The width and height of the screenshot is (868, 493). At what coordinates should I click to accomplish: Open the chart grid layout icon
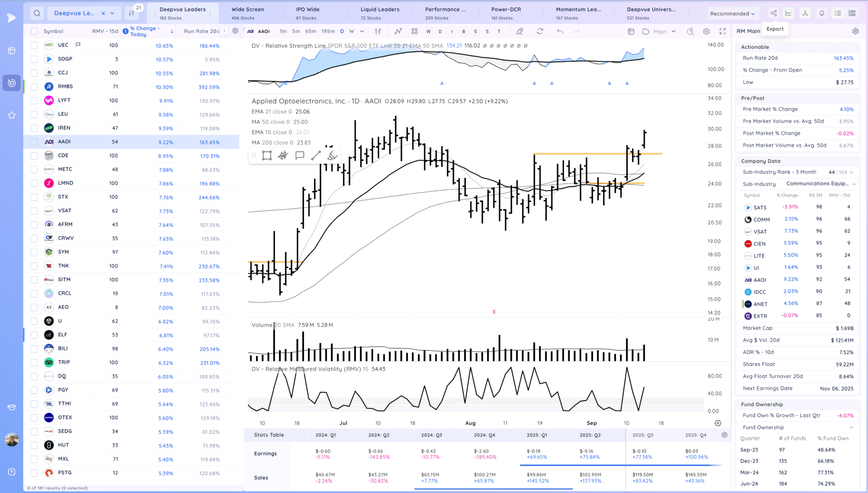point(414,31)
